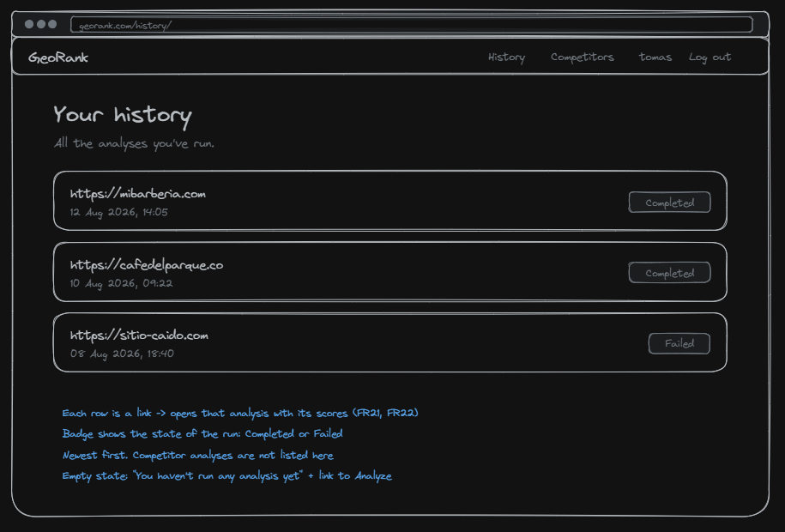Click the note starting Newest first

(x=198, y=456)
